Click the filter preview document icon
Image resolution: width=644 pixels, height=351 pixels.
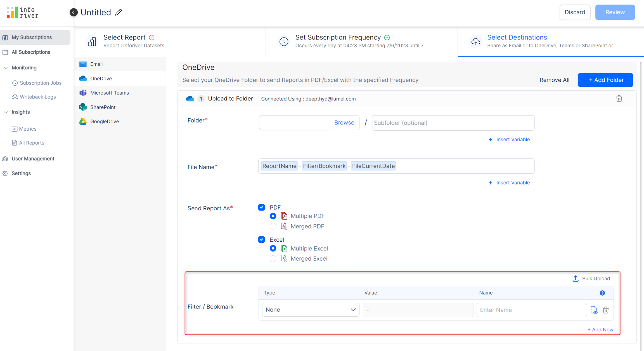tap(594, 310)
